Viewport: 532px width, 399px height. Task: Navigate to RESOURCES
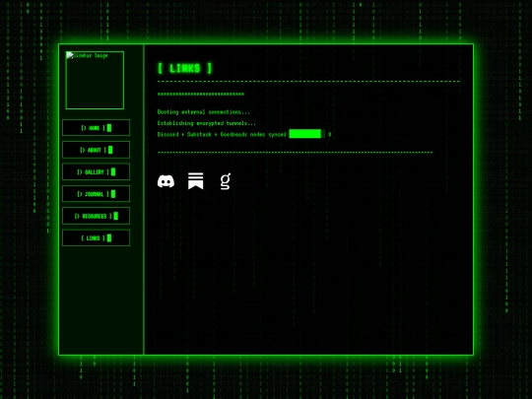coord(96,216)
